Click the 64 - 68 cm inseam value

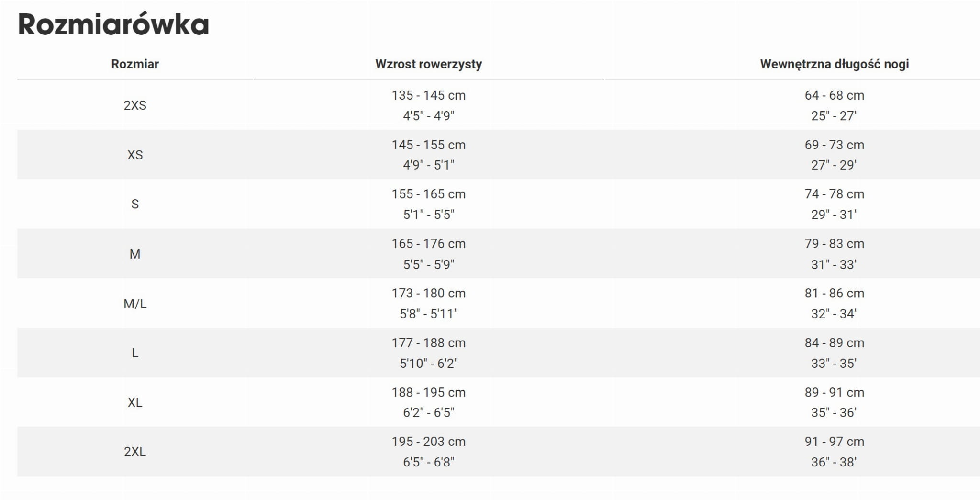point(834,95)
